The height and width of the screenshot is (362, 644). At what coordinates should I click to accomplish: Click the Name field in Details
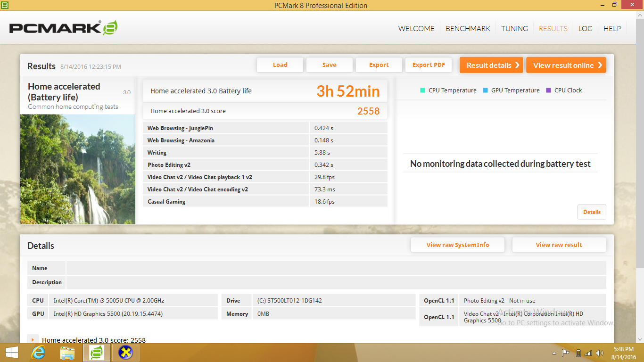click(x=336, y=268)
